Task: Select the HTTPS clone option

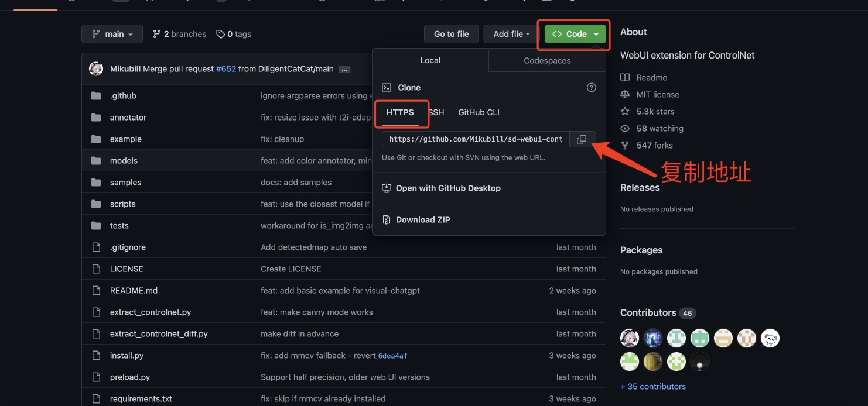Action: [400, 112]
